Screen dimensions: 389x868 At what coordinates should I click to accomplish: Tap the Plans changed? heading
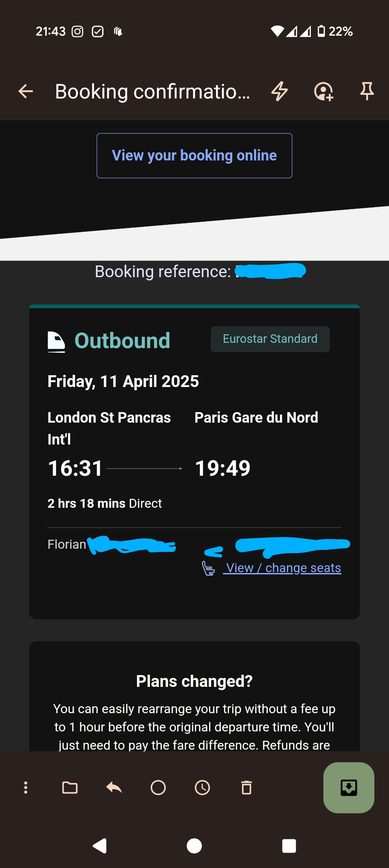coord(194,681)
